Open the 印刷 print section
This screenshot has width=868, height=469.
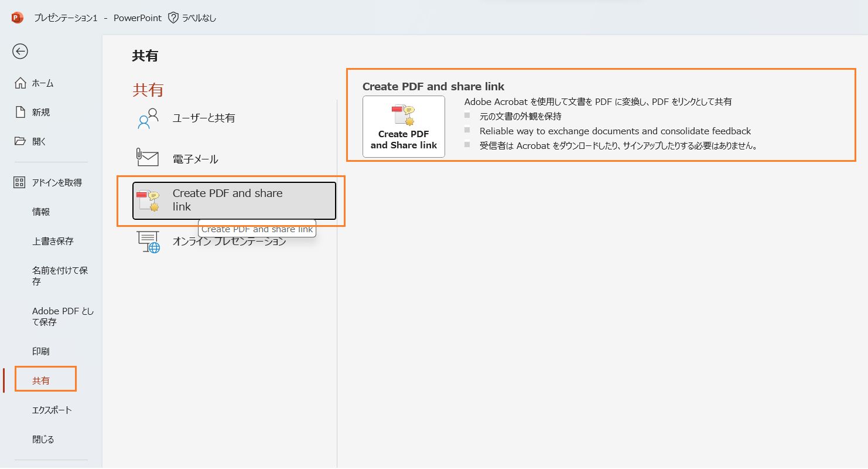click(41, 351)
